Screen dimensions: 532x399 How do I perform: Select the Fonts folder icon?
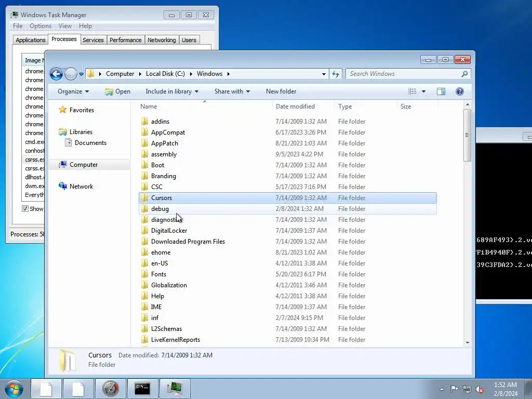pos(144,274)
